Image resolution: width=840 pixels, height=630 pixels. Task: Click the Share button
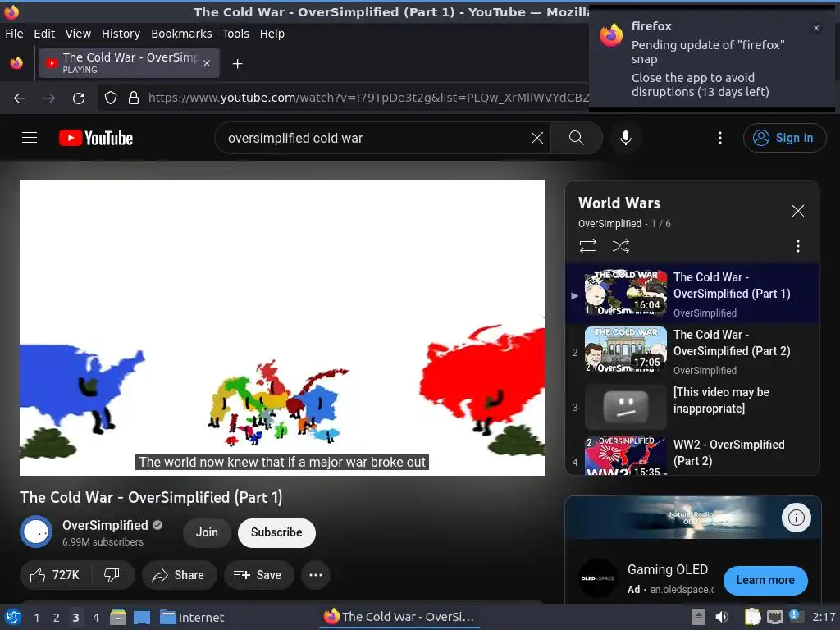coord(179,575)
